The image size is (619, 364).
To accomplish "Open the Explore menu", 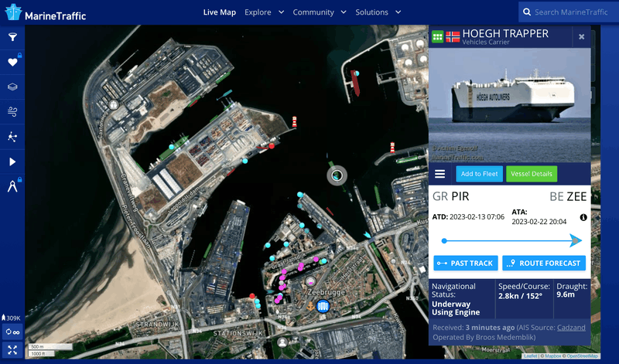I will click(x=258, y=12).
